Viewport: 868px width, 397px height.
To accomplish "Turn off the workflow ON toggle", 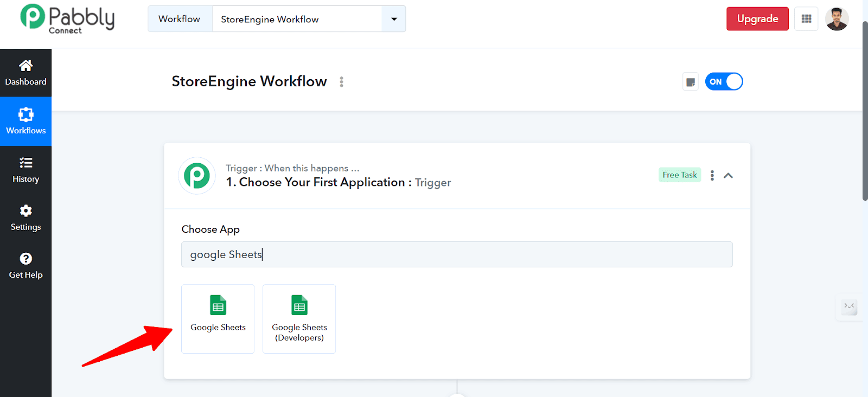I will 724,82.
